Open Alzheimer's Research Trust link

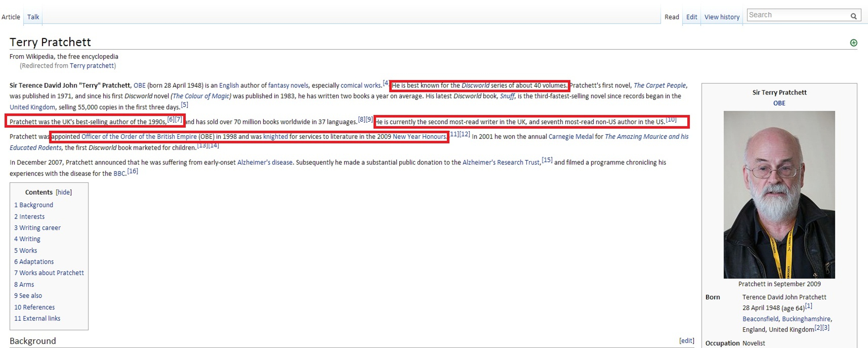coord(501,162)
